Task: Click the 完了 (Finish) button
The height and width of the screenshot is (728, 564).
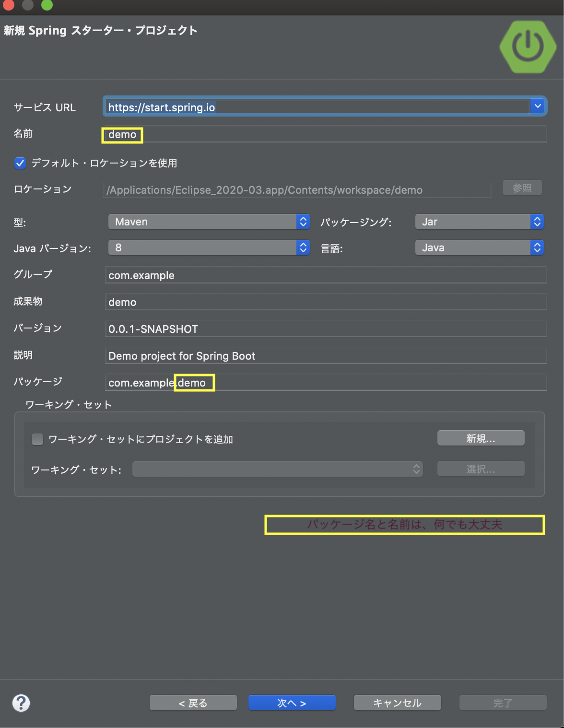Action: (x=503, y=703)
